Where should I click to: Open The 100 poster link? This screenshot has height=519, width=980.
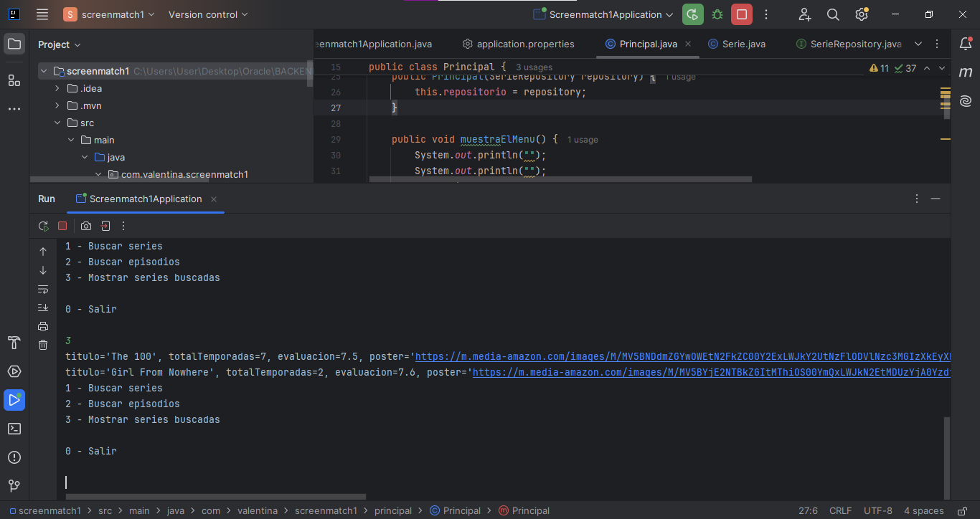[x=683, y=356]
